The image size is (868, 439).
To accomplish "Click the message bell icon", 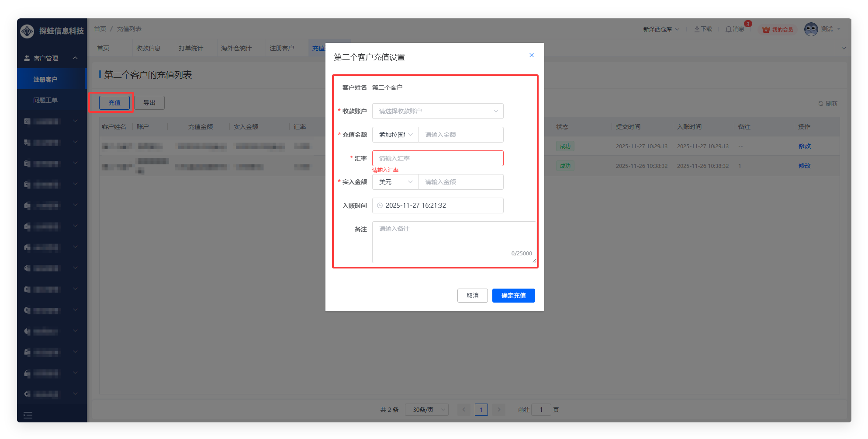I will pos(728,29).
